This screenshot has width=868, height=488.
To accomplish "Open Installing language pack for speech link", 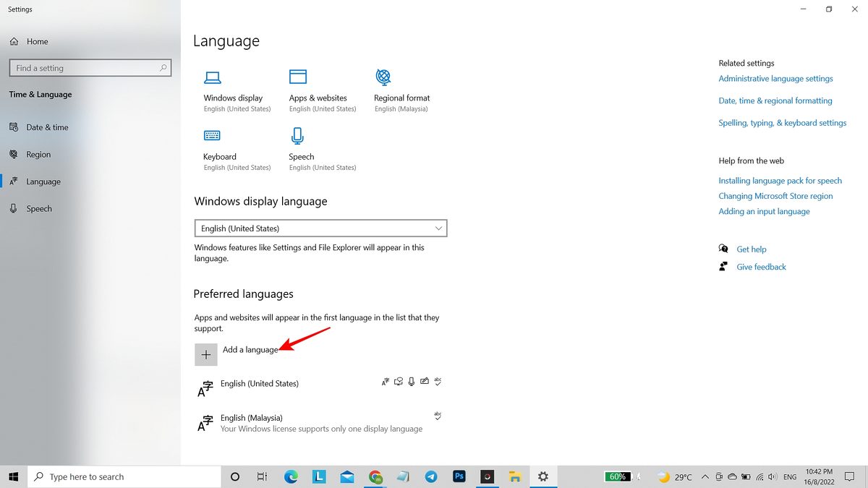I will (780, 181).
